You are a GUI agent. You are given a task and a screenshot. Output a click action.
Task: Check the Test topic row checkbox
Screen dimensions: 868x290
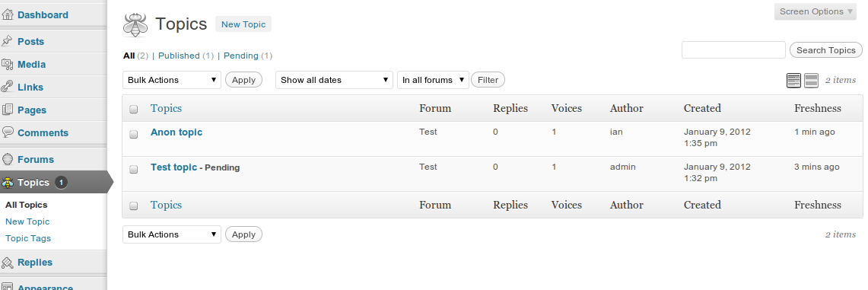click(133, 169)
